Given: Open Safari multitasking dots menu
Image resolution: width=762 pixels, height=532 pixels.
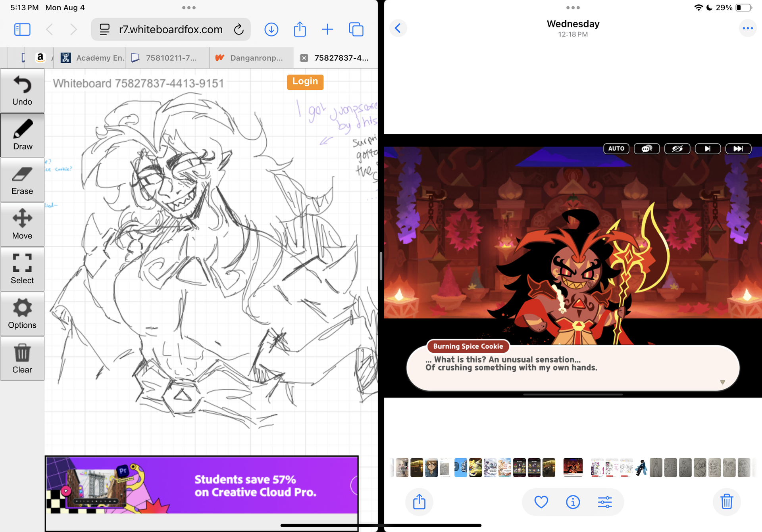Looking at the screenshot, I should 189,8.
